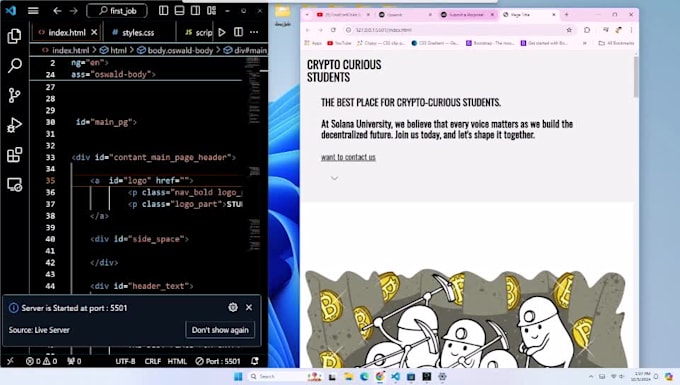Go forward in VS Code navigation history
The height and width of the screenshot is (385, 680).
74,10
